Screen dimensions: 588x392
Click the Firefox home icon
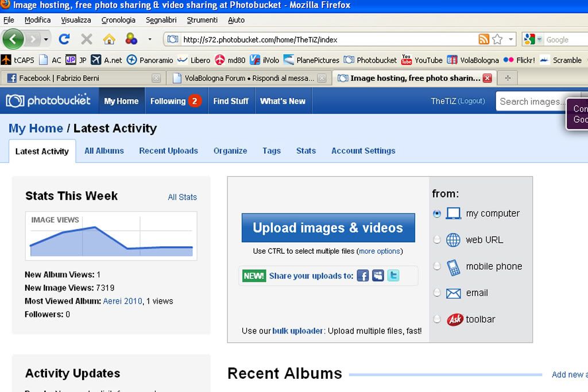pyautogui.click(x=109, y=39)
